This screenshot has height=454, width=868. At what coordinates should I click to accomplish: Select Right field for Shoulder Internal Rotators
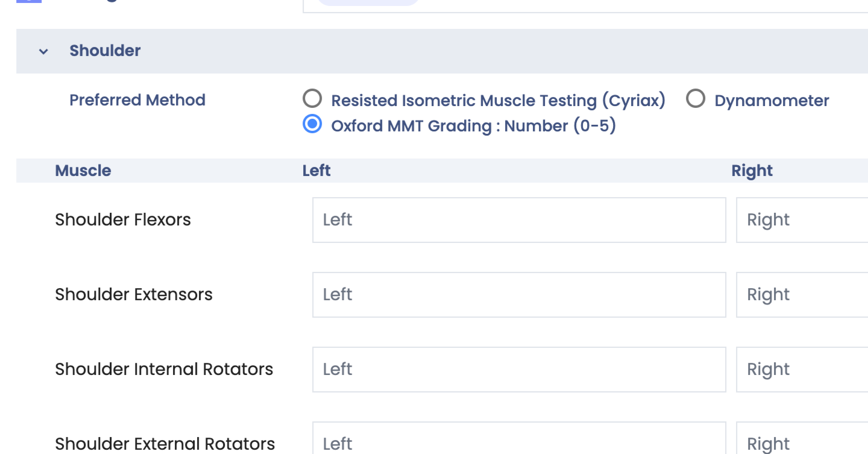pyautogui.click(x=802, y=370)
